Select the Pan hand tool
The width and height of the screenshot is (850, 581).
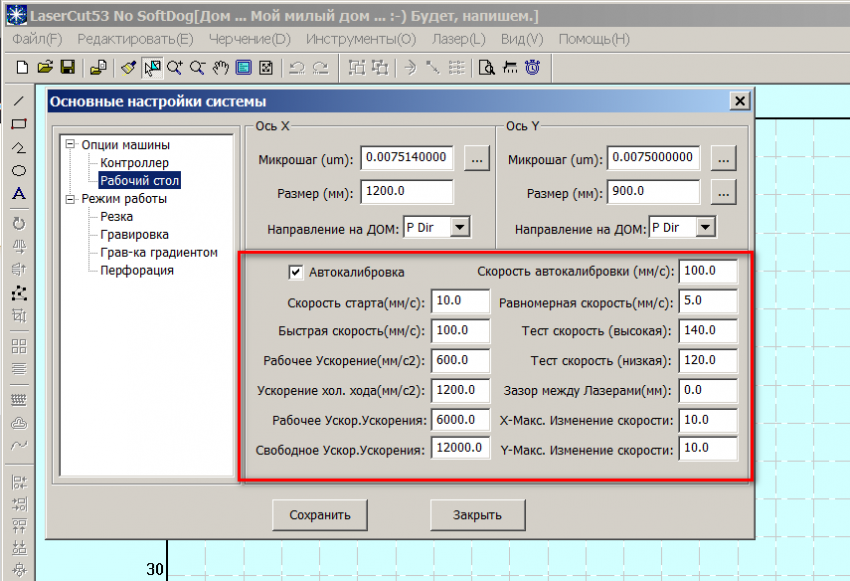click(220, 68)
